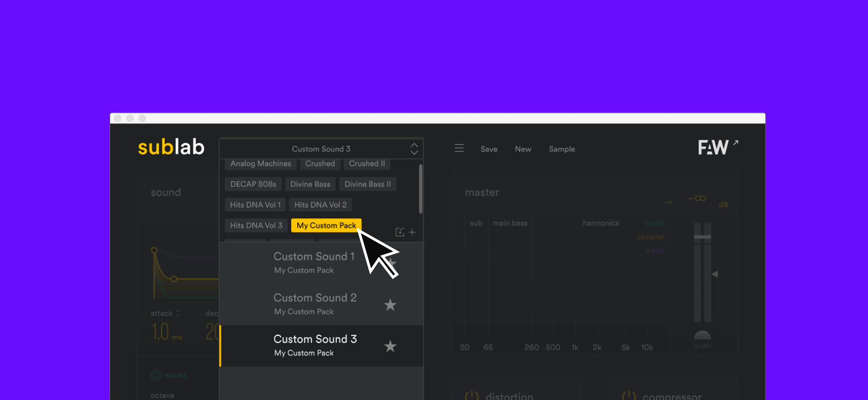Step to previous preset with up chevron
Screen dimensions: 868x400
point(414,145)
